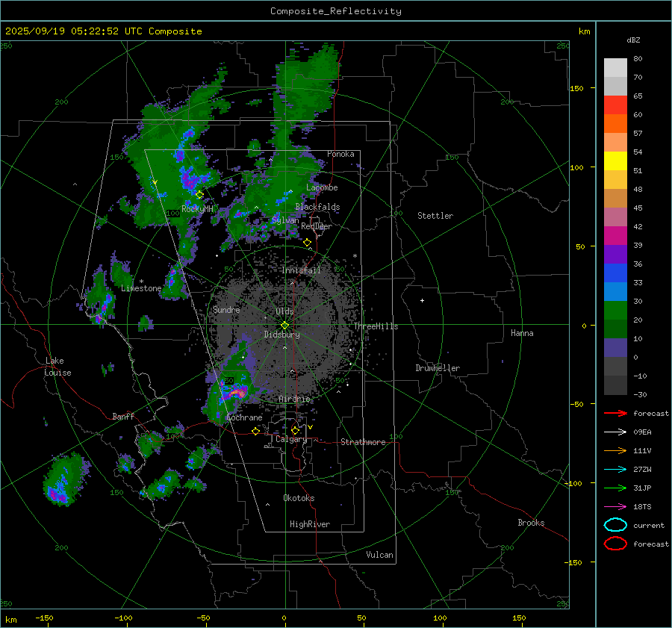The image size is (672, 628).
Task: Click the UTC Composite timestamp text
Action: [x=103, y=31]
